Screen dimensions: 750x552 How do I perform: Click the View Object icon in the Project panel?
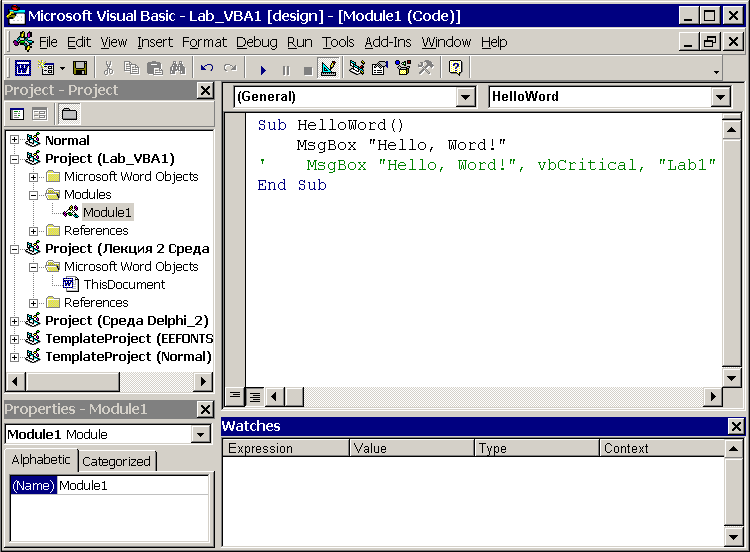39,114
